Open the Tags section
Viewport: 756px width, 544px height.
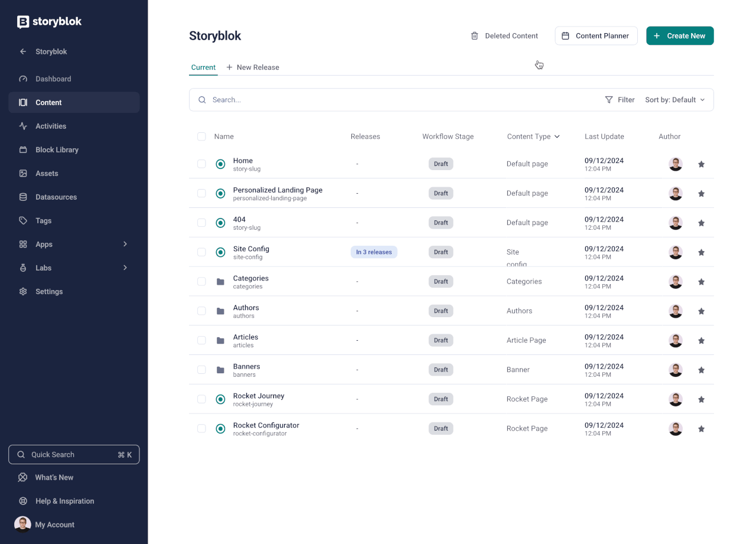tap(43, 220)
